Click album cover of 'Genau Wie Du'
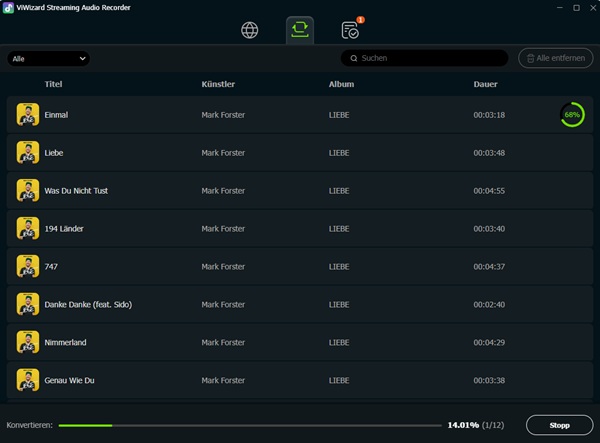The height and width of the screenshot is (443, 600). click(x=28, y=379)
